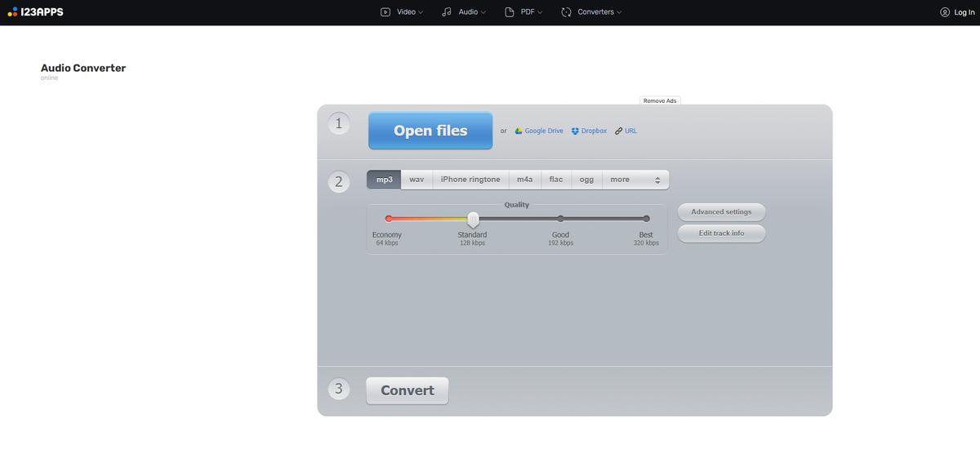Image resolution: width=980 pixels, height=472 pixels.
Task: Click the Converters cycle icon
Action: (x=566, y=12)
